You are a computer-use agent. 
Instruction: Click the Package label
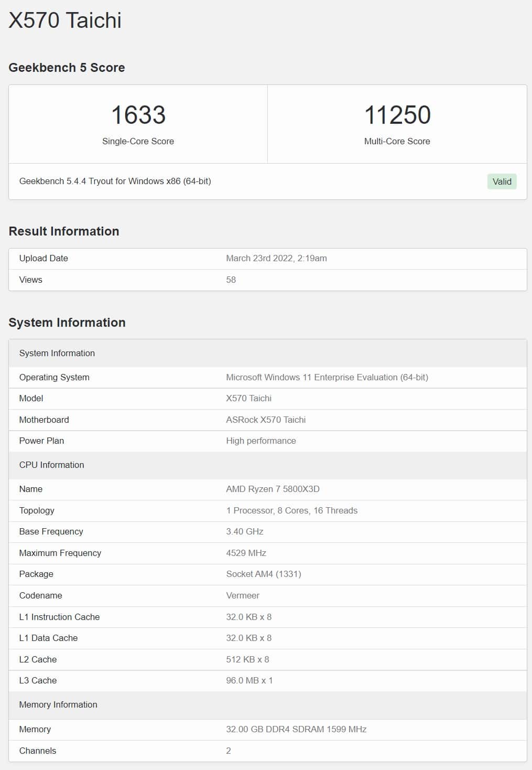point(36,574)
